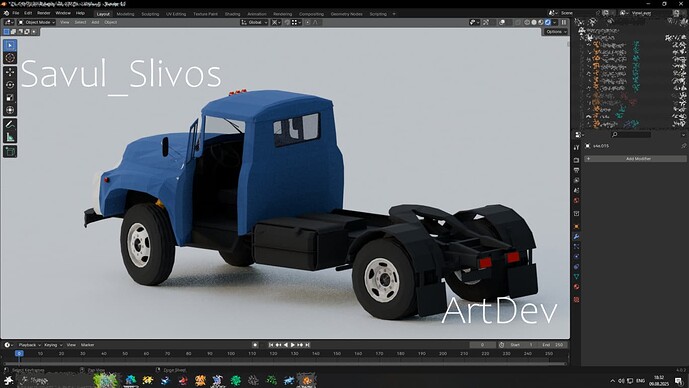Open the Object properties tab

coord(576,227)
